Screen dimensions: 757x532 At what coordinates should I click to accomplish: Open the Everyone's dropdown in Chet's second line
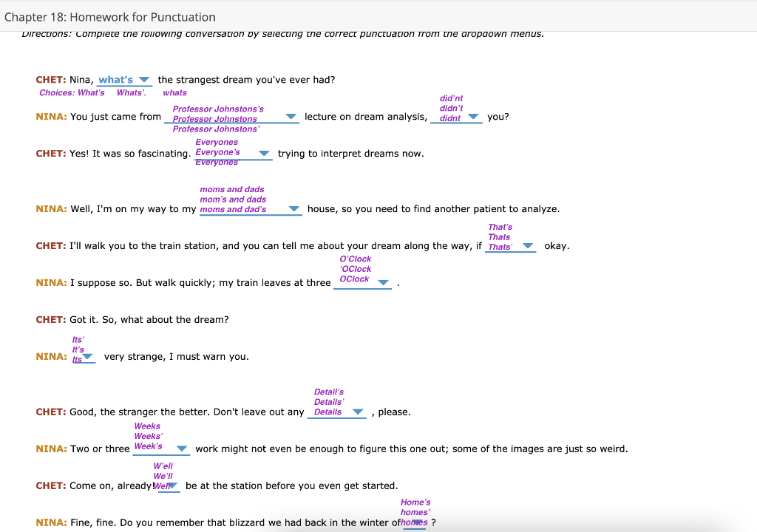tap(264, 153)
